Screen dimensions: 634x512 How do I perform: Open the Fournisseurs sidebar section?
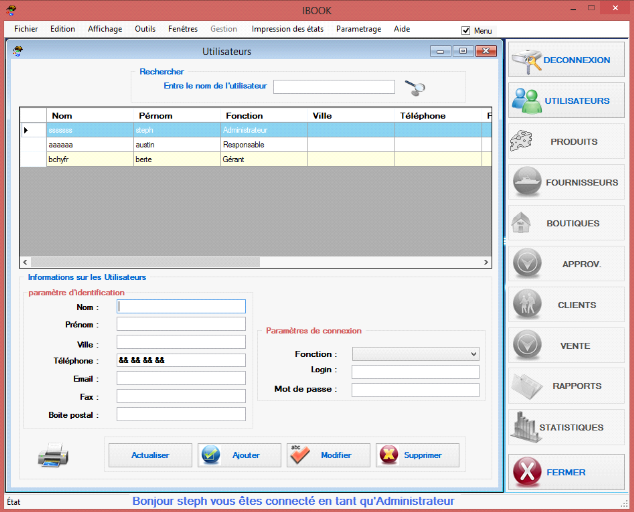click(x=567, y=183)
